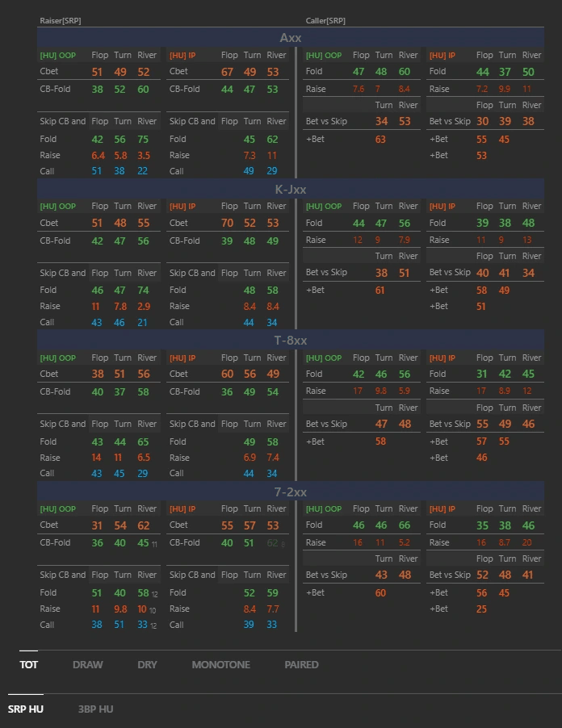This screenshot has width=562, height=728.
Task: Select the DRY board texture tab
Action: pos(147,665)
